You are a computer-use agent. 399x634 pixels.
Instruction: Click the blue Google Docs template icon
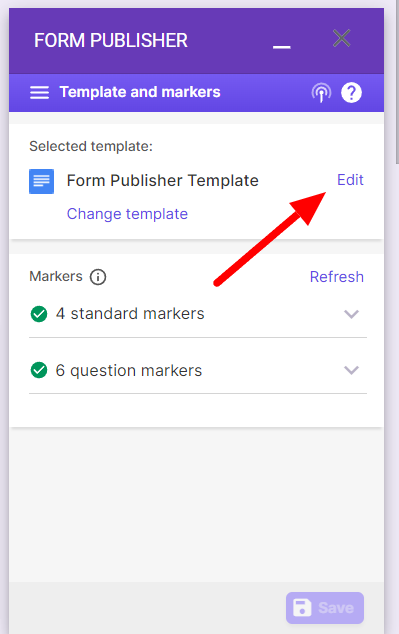[41, 181]
